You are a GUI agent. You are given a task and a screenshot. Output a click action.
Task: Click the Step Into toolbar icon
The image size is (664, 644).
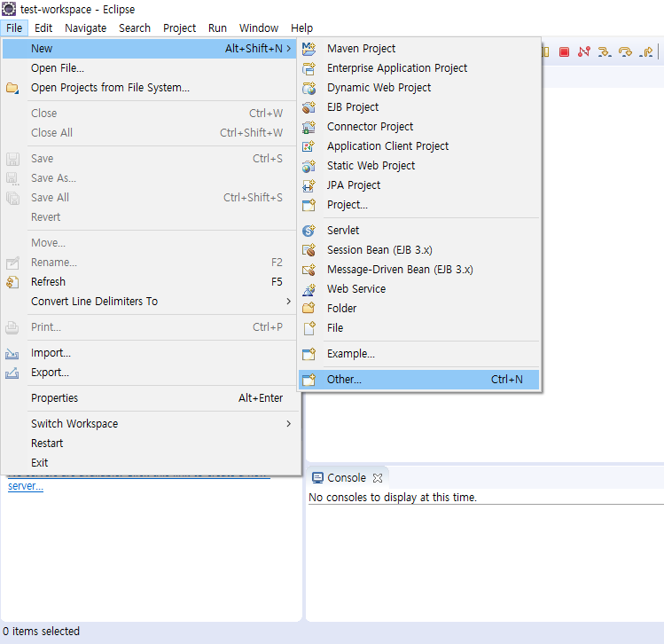coord(605,51)
